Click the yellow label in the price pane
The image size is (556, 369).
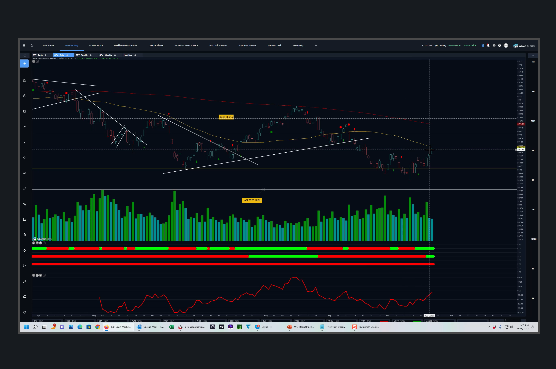click(x=226, y=117)
